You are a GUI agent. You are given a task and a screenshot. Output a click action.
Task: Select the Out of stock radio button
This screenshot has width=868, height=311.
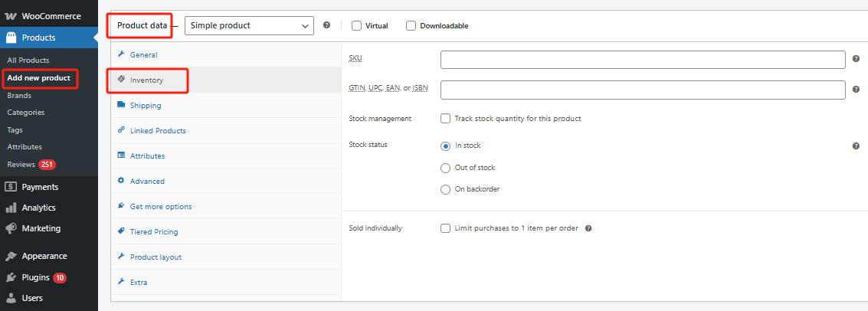coord(445,168)
